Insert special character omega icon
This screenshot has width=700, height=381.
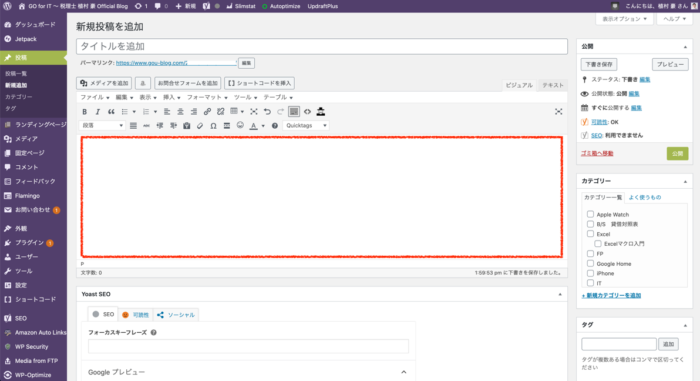click(213, 126)
